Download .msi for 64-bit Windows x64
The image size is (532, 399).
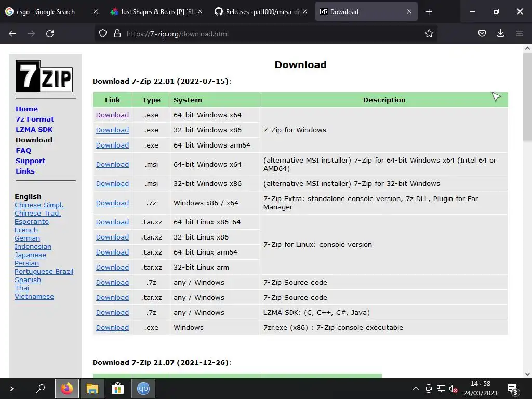[112, 165]
